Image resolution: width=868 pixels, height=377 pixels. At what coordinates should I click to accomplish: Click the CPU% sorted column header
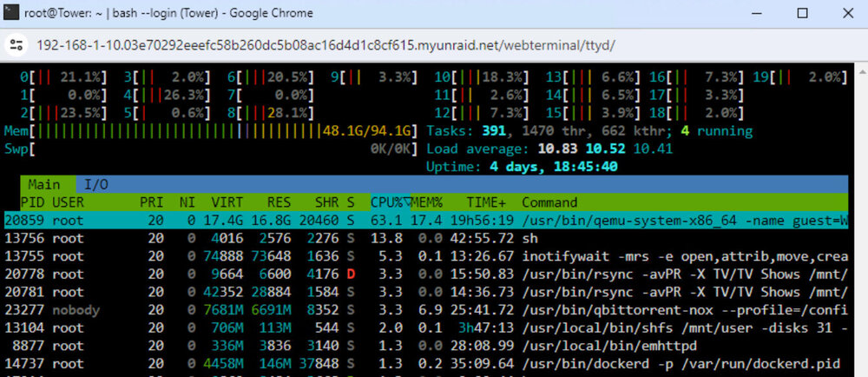391,202
